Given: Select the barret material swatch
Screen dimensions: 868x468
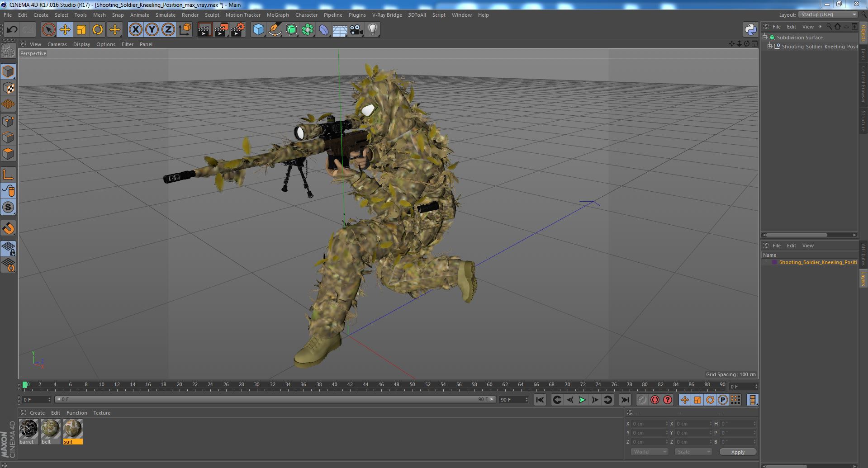Looking at the screenshot, I should 28,431.
